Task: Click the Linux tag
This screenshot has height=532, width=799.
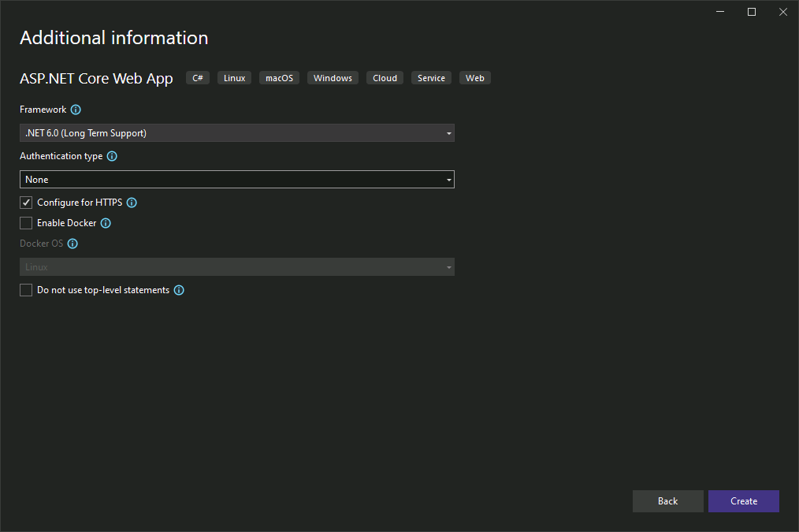Action: [234, 78]
